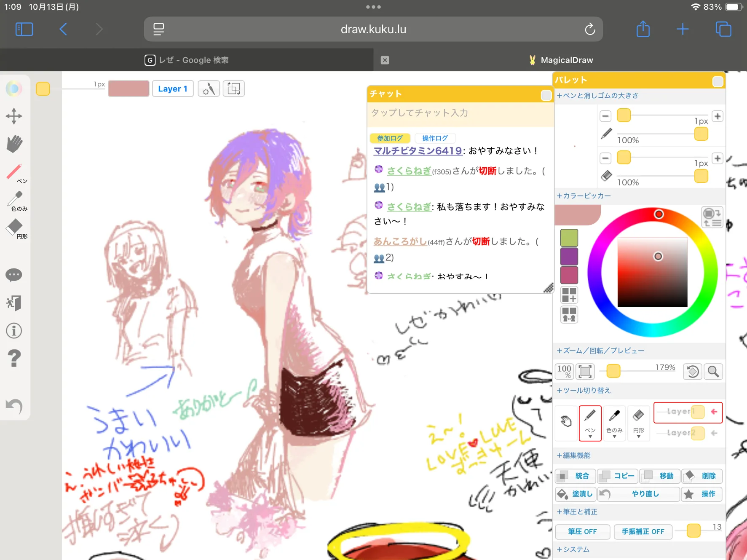Select the 円形 eraser in left toolbar
Image resolution: width=747 pixels, height=560 pixels.
coord(16,229)
